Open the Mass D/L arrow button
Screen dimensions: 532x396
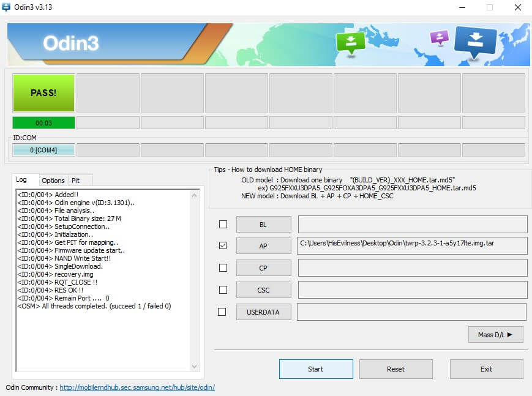pyautogui.click(x=495, y=335)
